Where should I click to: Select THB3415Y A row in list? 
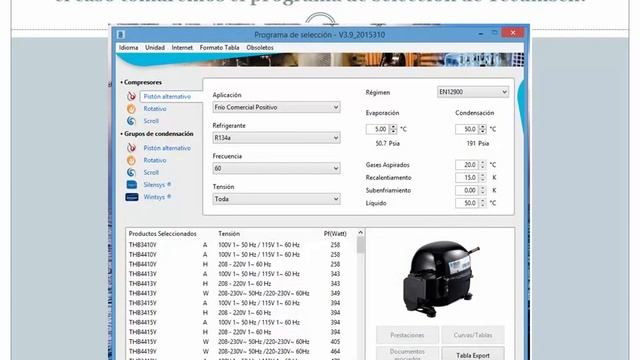[x=241, y=303]
